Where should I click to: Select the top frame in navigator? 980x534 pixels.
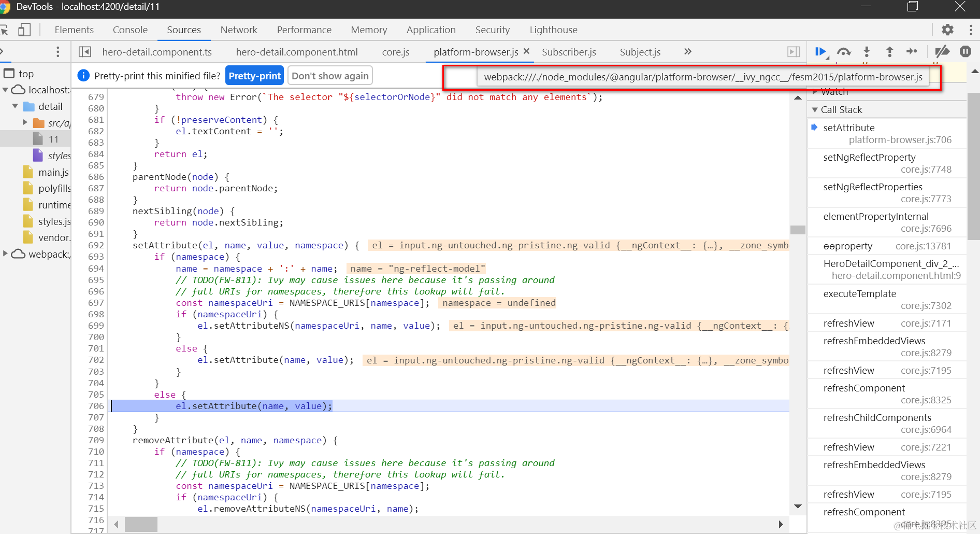click(x=26, y=74)
